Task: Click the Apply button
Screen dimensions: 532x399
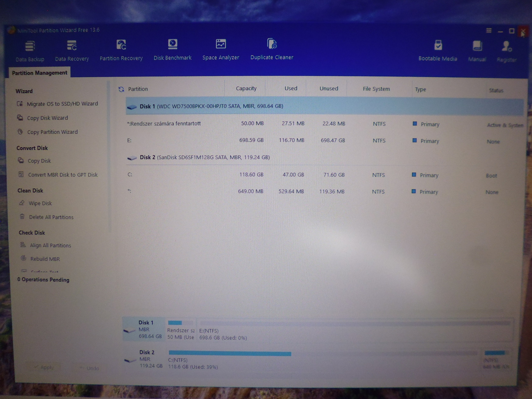Action: click(44, 367)
